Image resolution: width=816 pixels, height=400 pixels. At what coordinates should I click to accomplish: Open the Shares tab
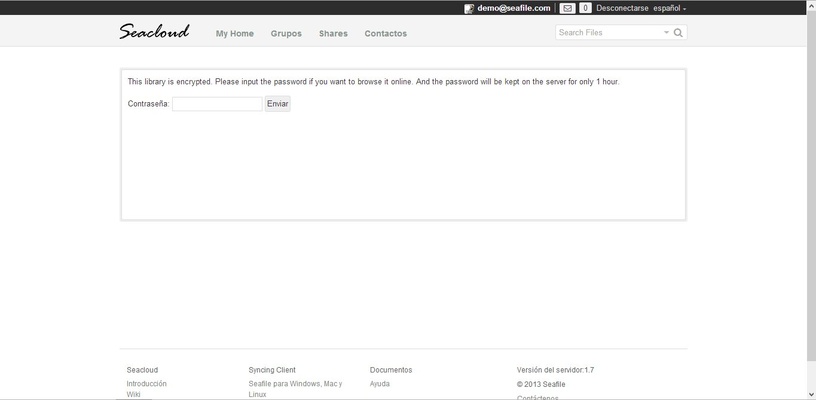(x=333, y=33)
